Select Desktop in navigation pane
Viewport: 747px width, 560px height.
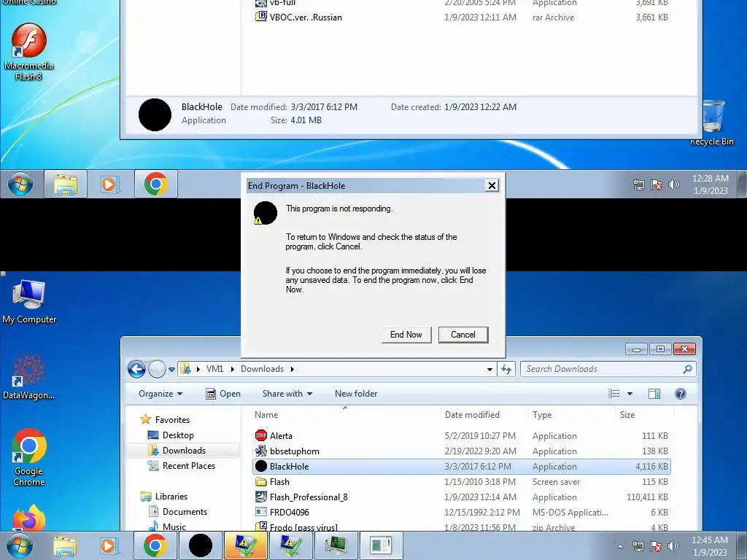pos(171,435)
